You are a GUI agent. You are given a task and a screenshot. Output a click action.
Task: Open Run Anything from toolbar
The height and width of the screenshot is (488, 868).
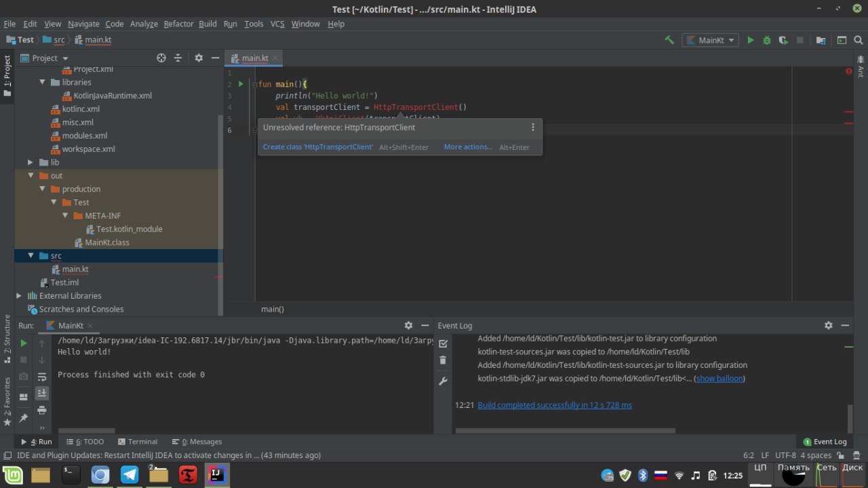coord(842,40)
